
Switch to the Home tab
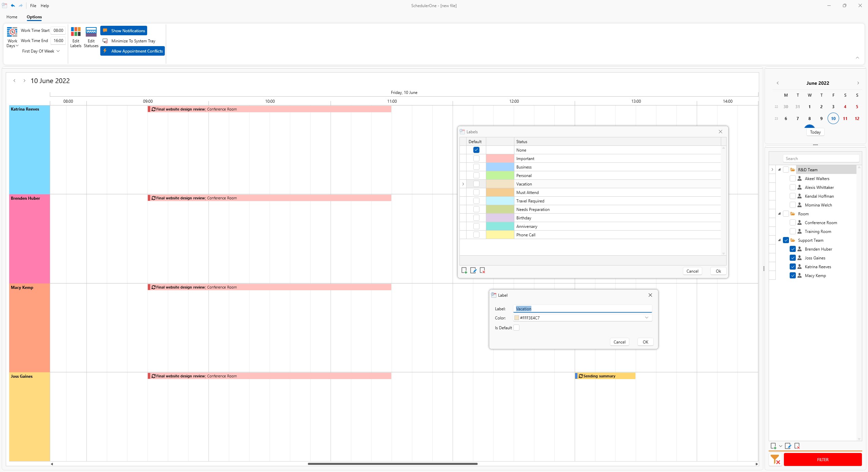(12, 17)
